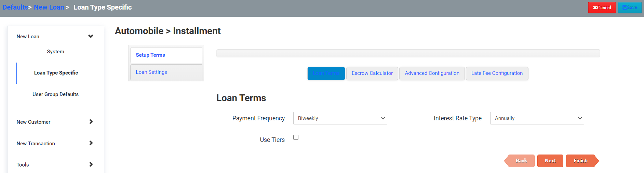Click the Defaults breadcrumb link
The width and height of the screenshot is (644, 173).
[15, 7]
